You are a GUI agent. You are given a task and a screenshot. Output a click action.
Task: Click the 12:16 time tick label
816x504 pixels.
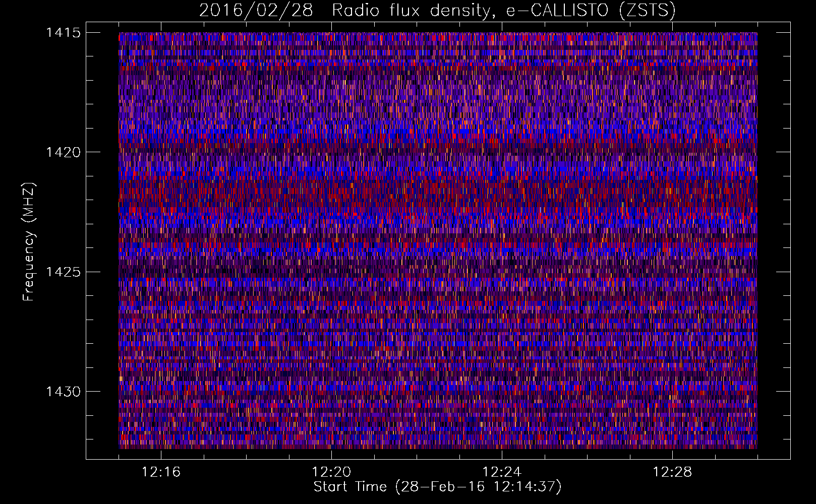point(161,472)
